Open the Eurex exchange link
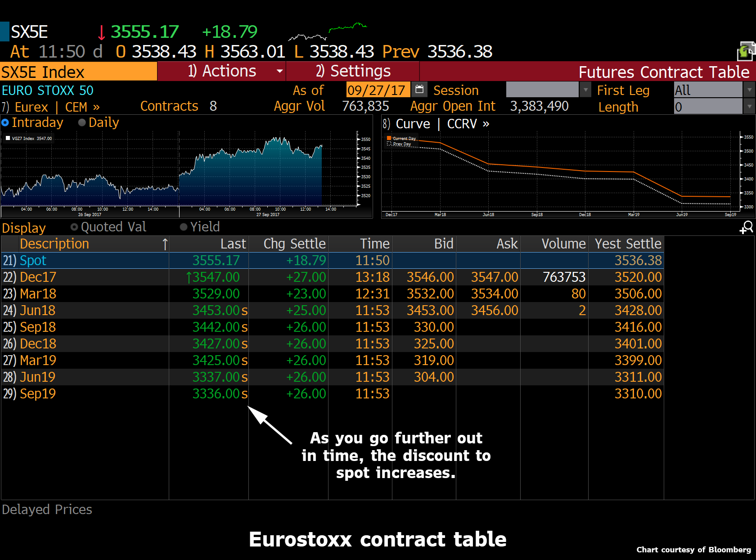The height and width of the screenshot is (560, 756). 31,107
